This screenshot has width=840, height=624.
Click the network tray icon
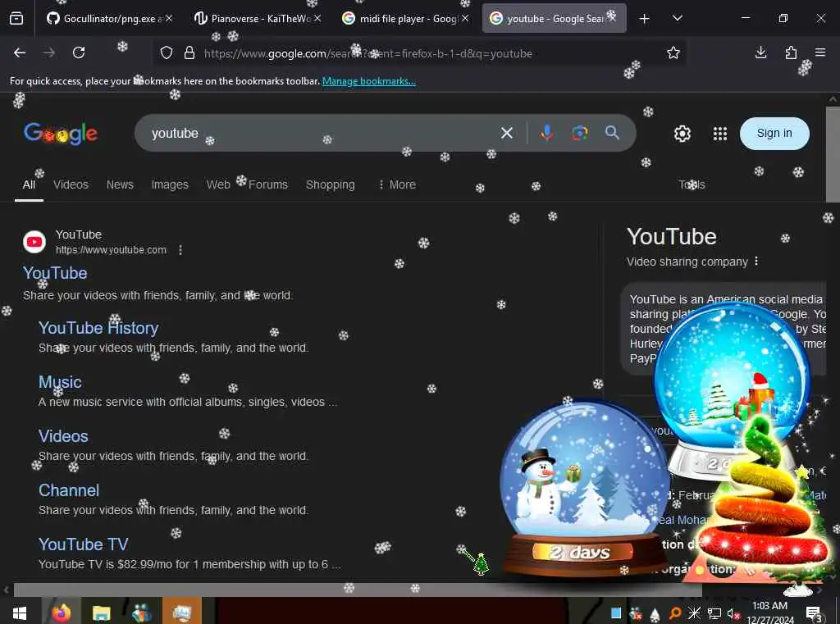click(714, 614)
